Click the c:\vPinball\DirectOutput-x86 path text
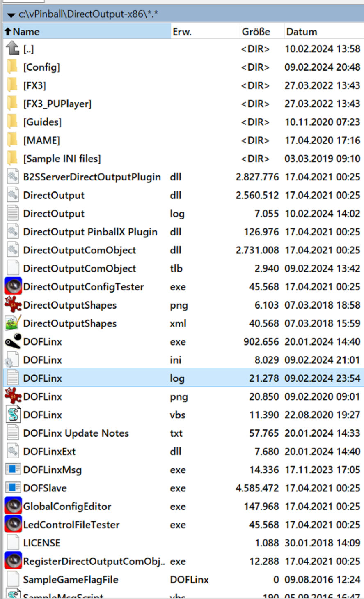The image size is (364, 599). (x=89, y=14)
